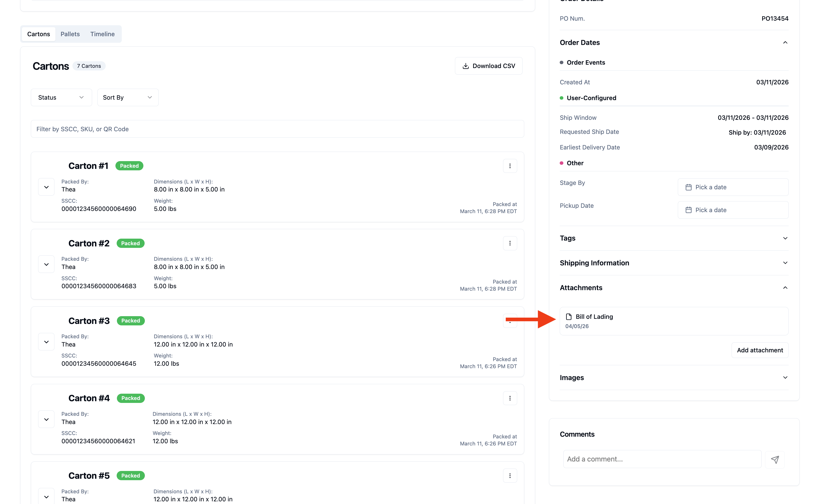Click the Bill of Lading file icon
The height and width of the screenshot is (504, 820).
click(569, 317)
